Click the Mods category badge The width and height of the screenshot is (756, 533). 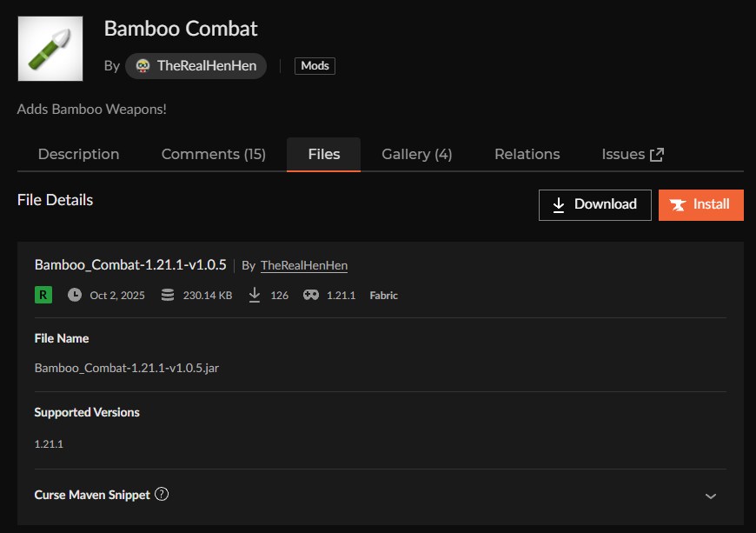point(315,65)
